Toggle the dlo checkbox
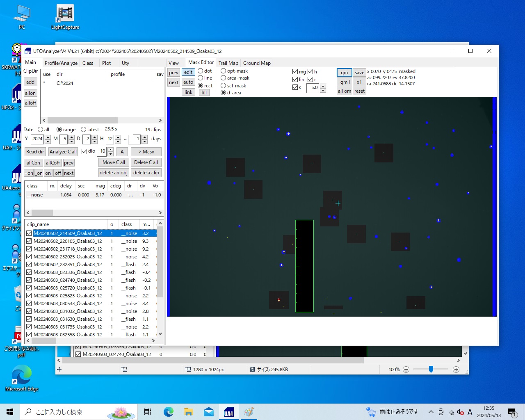Viewport: 525px width, 420px height. pyautogui.click(x=84, y=151)
